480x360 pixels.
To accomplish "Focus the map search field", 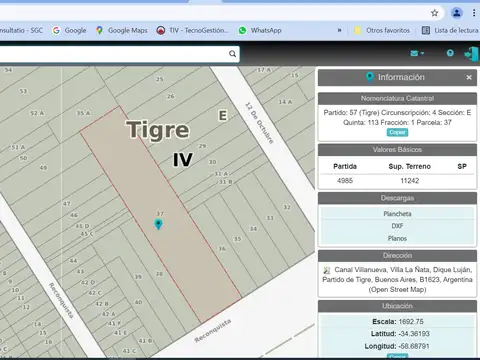I will (x=113, y=54).
